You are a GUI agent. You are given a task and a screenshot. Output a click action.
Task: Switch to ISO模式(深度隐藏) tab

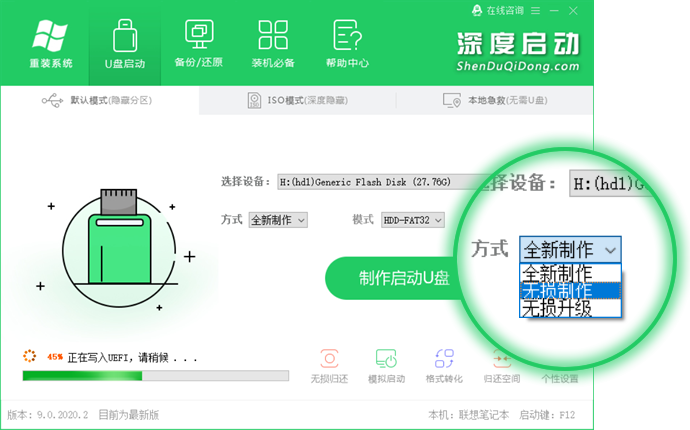(x=297, y=100)
